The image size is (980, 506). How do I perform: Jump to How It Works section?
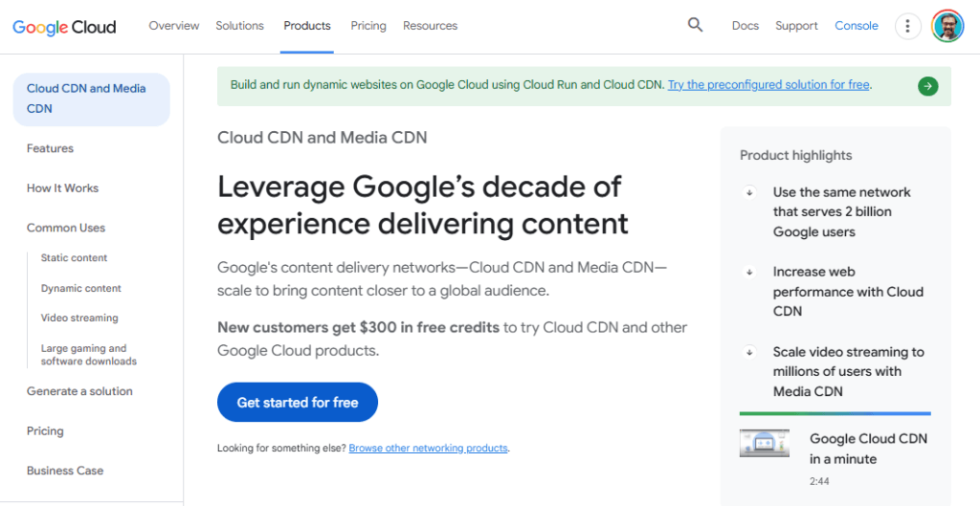pyautogui.click(x=62, y=188)
